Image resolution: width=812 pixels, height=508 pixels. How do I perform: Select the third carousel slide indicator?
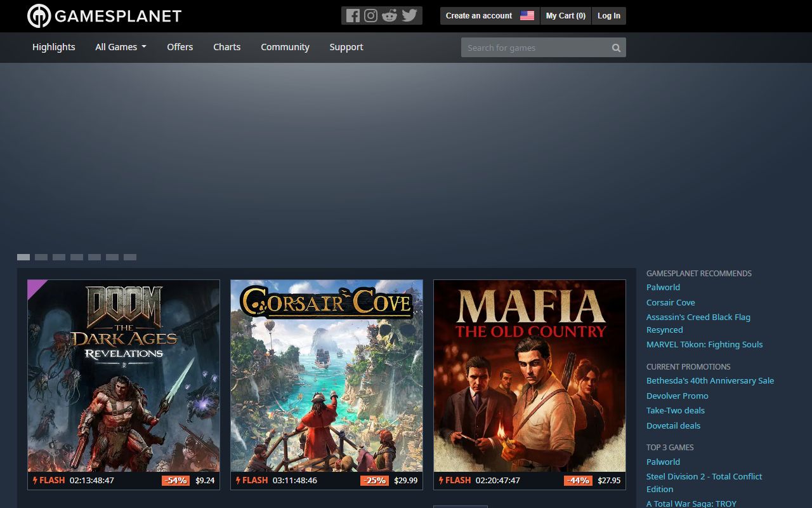pos(59,257)
